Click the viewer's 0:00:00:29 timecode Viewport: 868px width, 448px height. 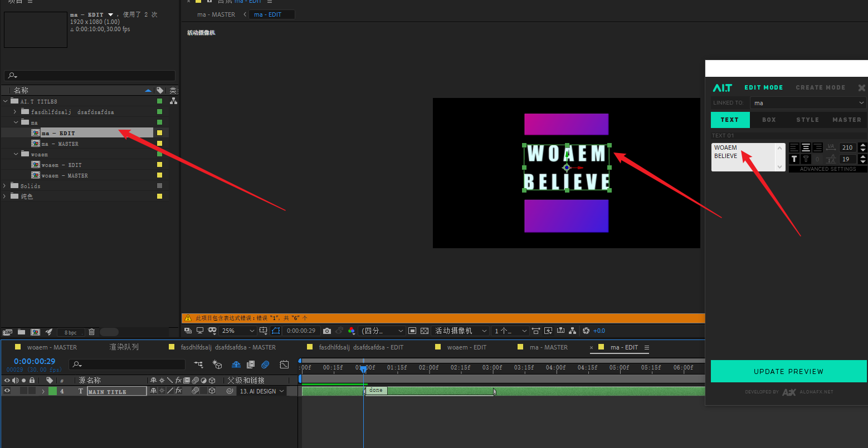[301, 331]
